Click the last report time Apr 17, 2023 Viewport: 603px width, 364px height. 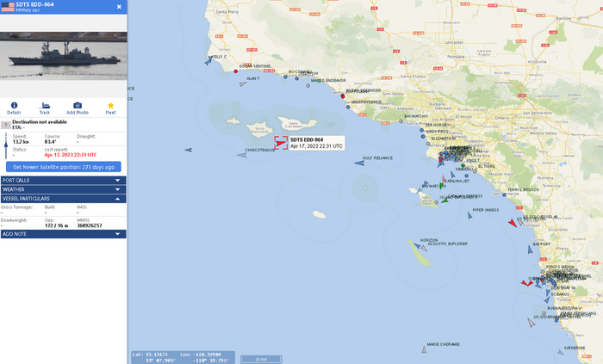coord(71,155)
